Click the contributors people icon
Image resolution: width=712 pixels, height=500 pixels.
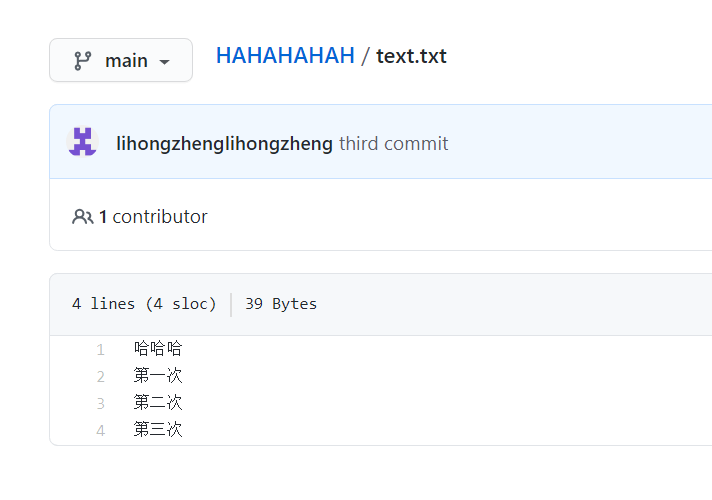tap(83, 217)
